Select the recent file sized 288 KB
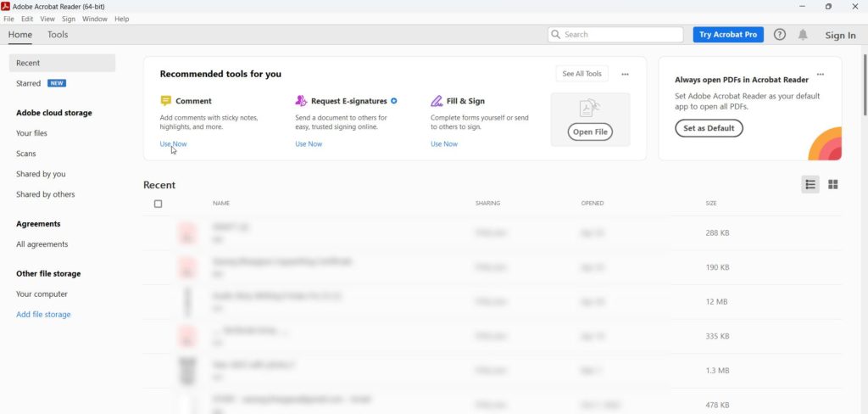 (492, 232)
